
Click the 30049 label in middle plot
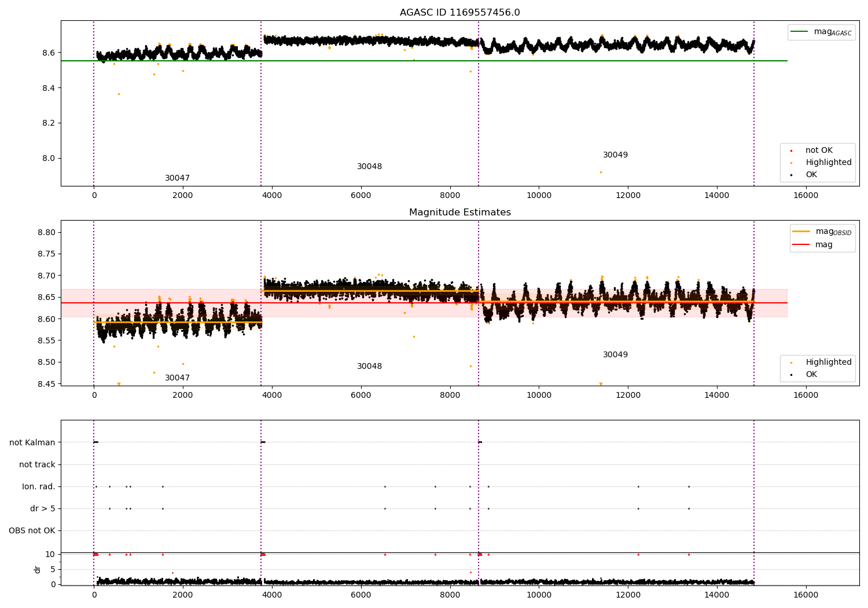coord(615,355)
